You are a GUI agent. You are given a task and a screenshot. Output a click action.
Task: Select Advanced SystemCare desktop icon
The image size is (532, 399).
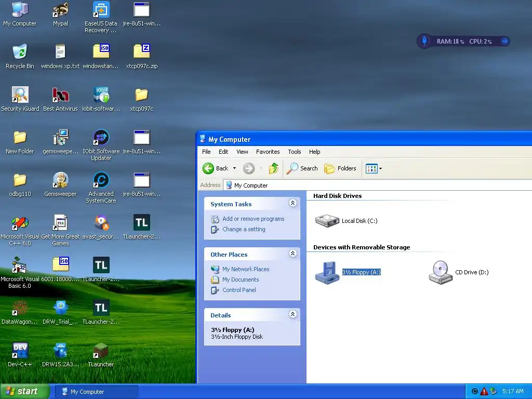tap(101, 180)
